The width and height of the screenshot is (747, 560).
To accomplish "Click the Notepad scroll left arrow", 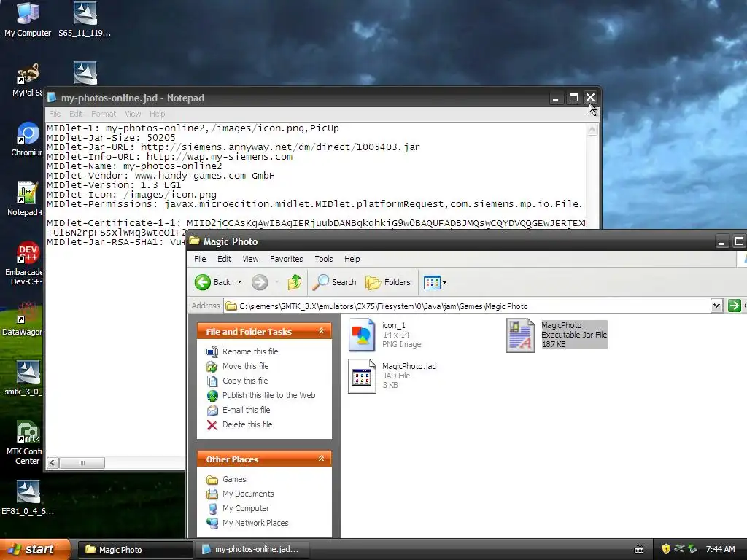I will pos(53,463).
